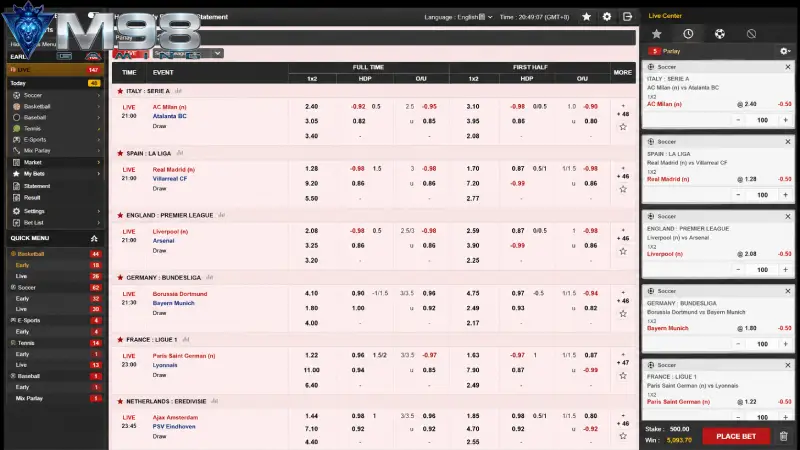Decrease stake on Real Madrid bet
Screen dimensions: 800x450
[x=738, y=195]
